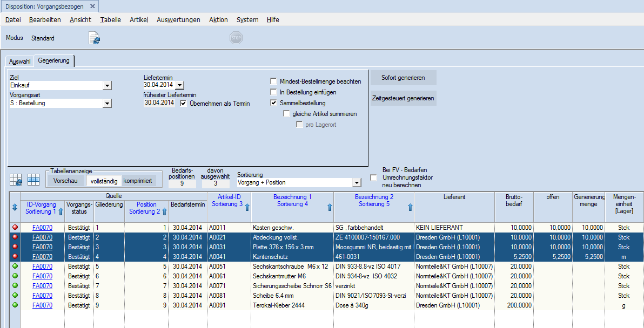Expand the Vorgangsart dropdown
This screenshot has height=328, width=644.
[x=107, y=103]
